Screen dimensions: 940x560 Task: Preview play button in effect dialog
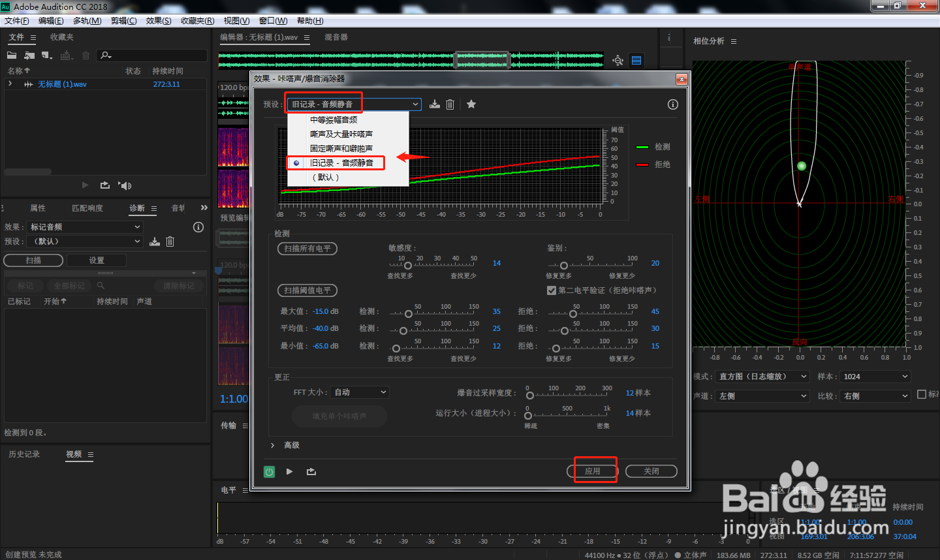point(290,471)
